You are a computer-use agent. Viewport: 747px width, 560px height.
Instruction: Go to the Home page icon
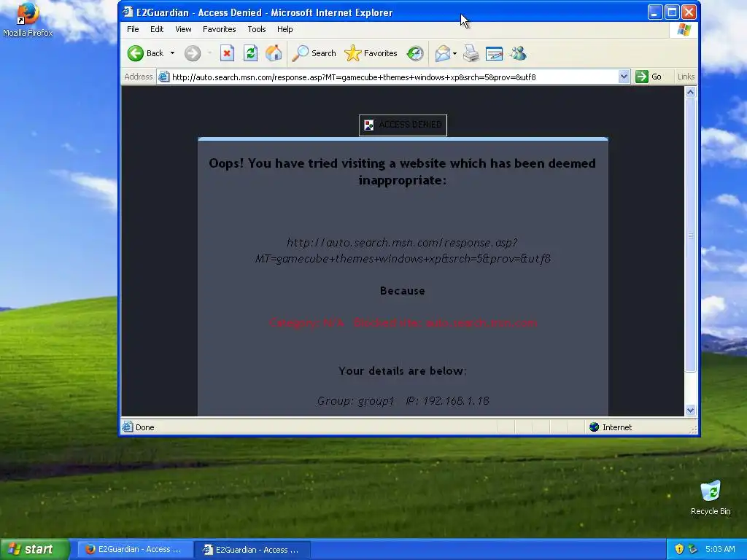click(274, 53)
